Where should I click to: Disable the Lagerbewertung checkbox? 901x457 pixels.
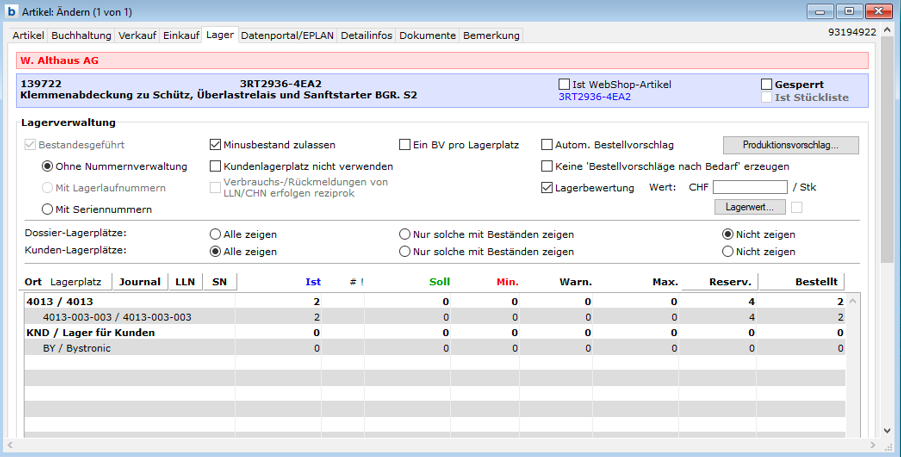click(x=547, y=187)
